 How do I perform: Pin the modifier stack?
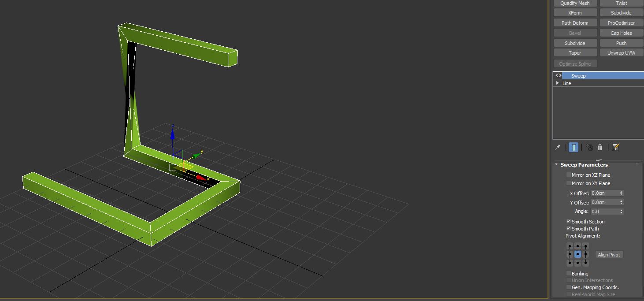[558, 147]
